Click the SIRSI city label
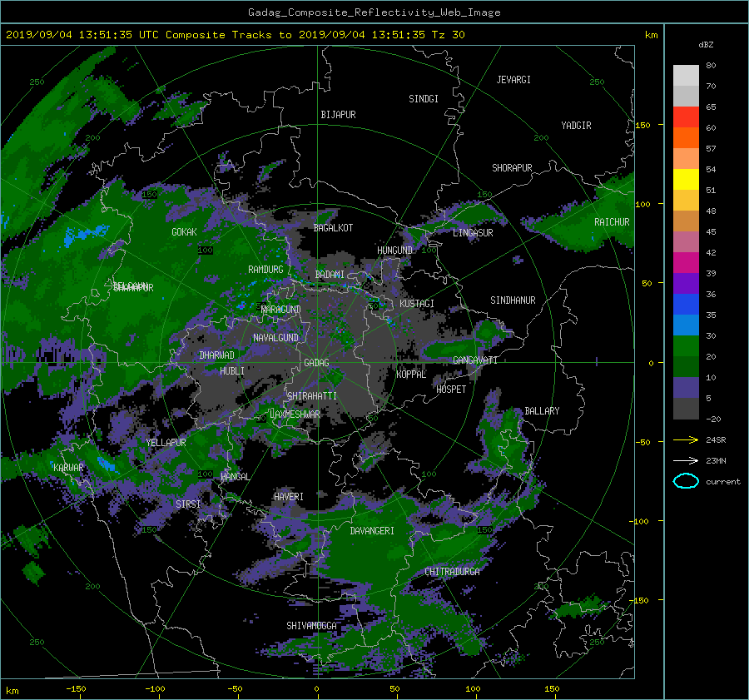Screen dimensions: 749x700 point(188,504)
